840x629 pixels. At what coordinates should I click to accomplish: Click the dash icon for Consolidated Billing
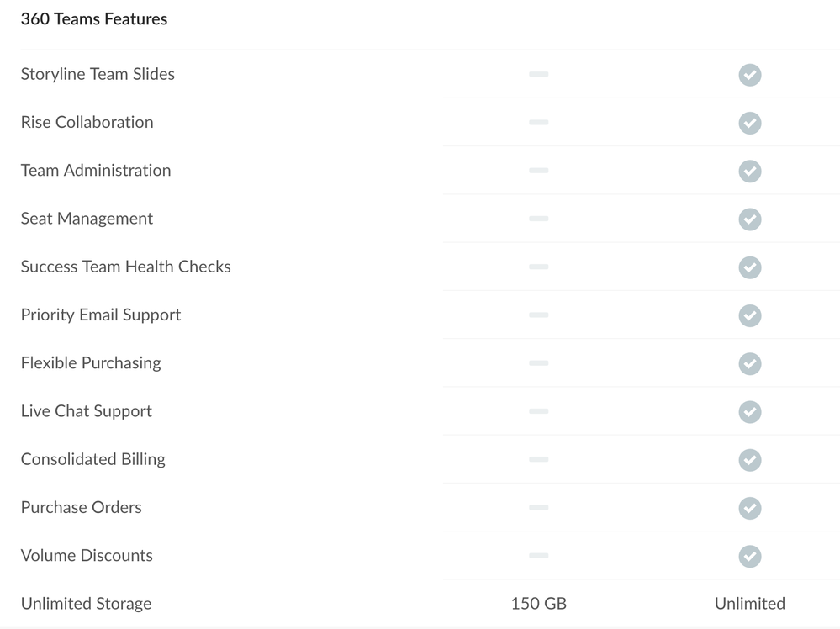538,459
